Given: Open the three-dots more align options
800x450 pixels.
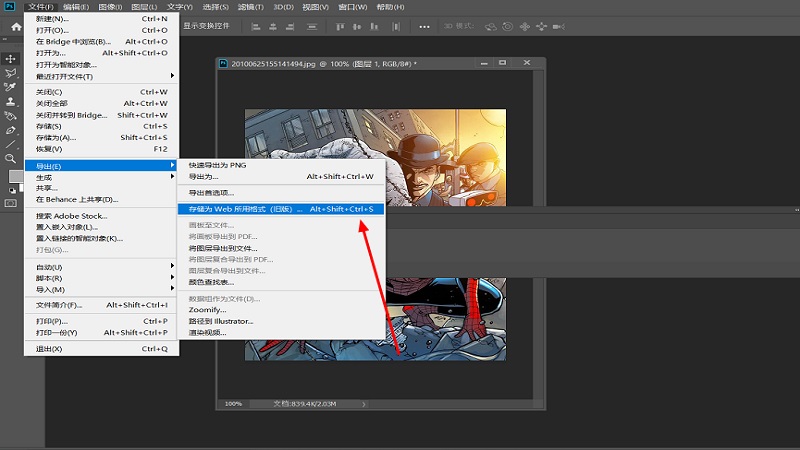Looking at the screenshot, I should tap(424, 27).
